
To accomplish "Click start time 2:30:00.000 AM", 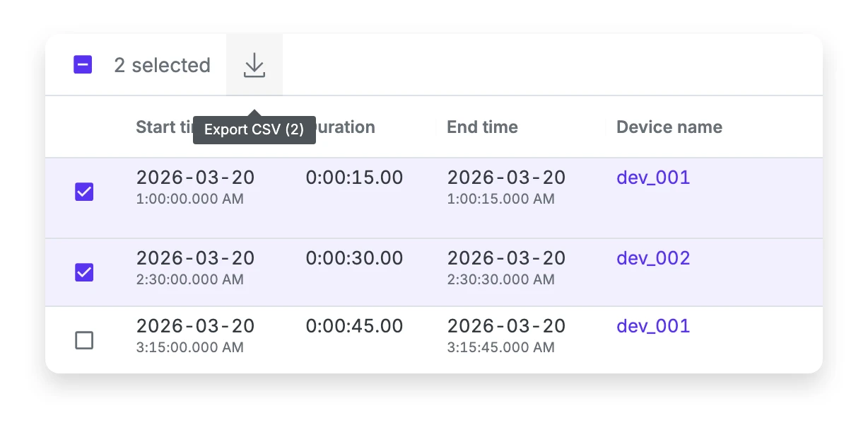I will [x=189, y=279].
